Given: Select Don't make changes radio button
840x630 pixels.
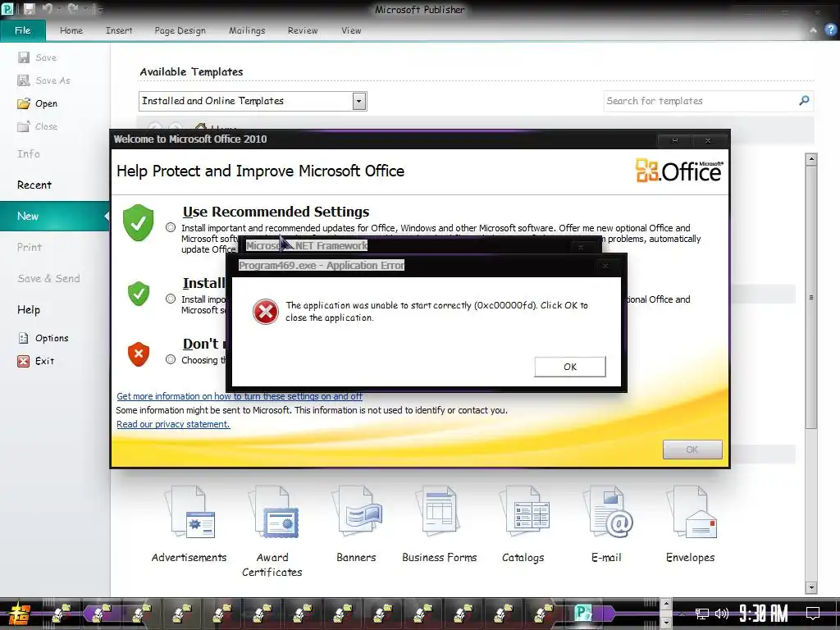Looking at the screenshot, I should (x=171, y=359).
